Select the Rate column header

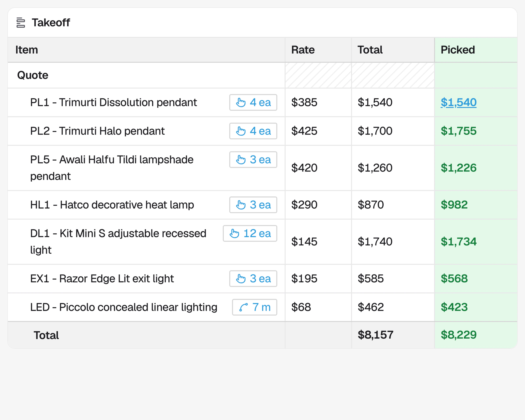[x=318, y=50]
